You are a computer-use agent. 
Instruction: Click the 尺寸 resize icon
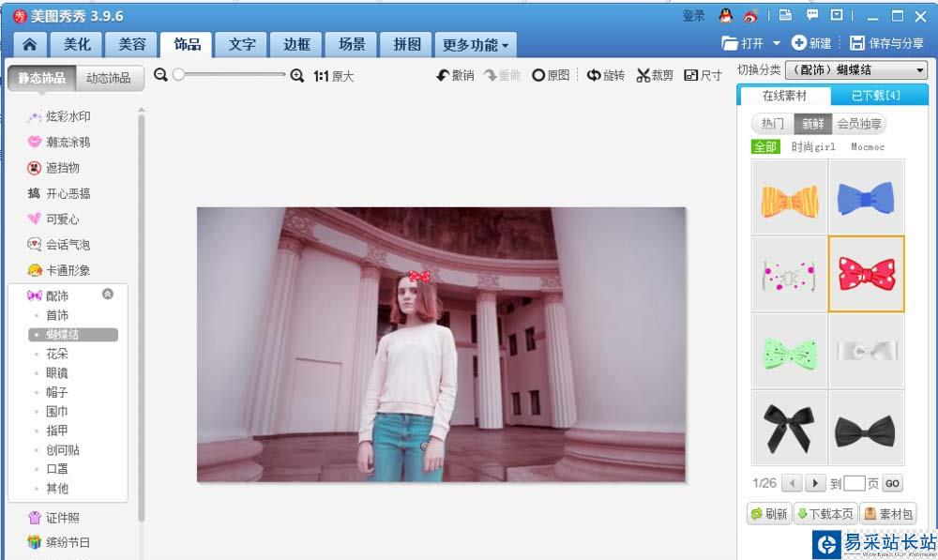(x=691, y=75)
